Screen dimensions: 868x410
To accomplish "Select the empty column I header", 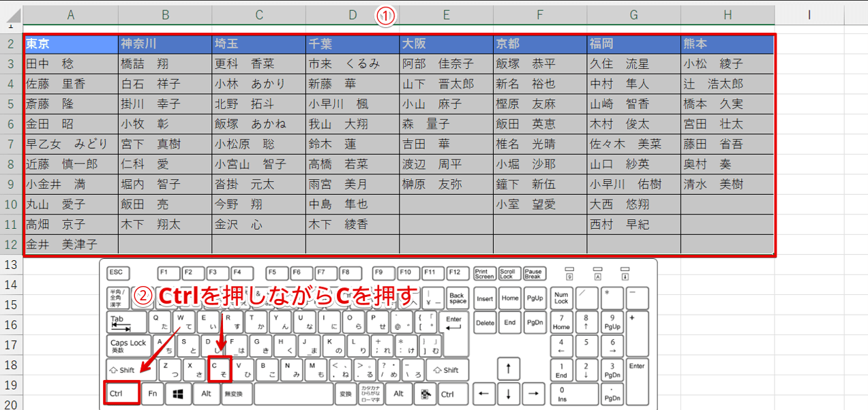I will tap(809, 14).
